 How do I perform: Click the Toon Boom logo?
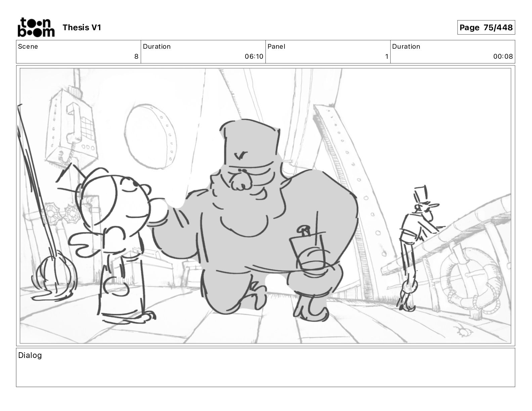point(36,27)
